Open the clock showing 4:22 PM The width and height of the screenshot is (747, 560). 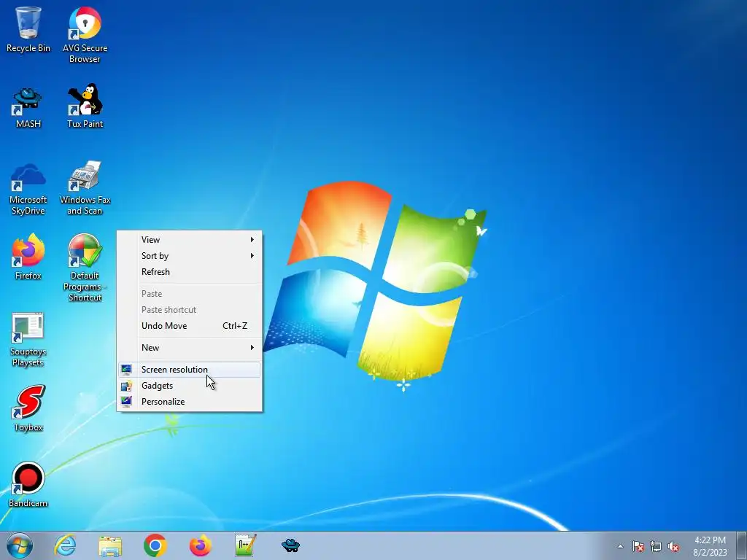point(710,546)
